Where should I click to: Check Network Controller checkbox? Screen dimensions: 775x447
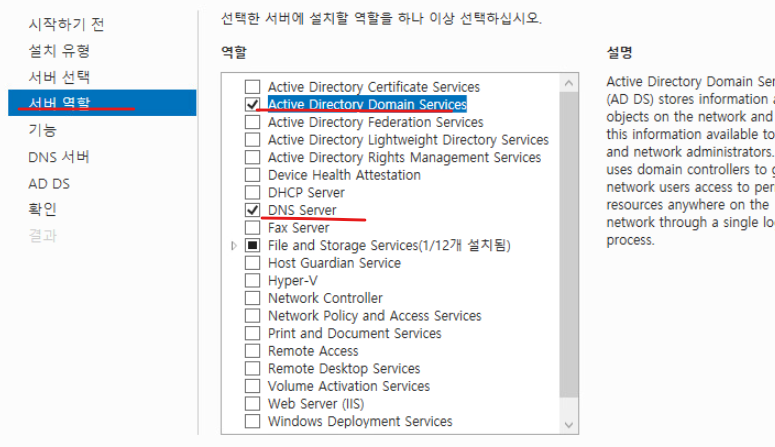[253, 298]
